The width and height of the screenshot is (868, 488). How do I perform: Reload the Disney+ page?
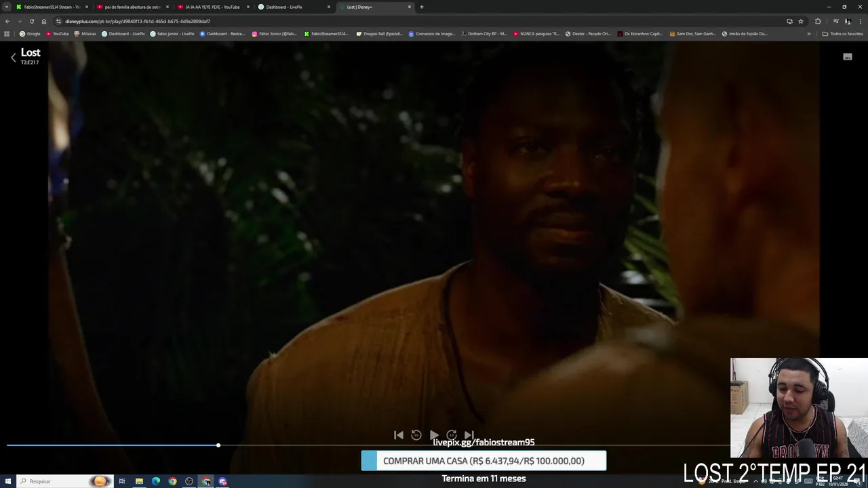31,21
